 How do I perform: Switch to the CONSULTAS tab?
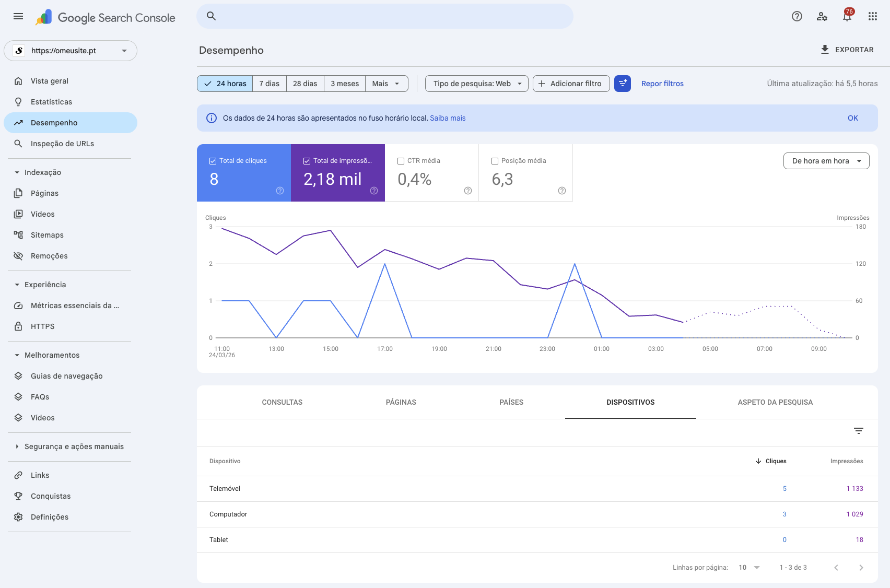[282, 402]
